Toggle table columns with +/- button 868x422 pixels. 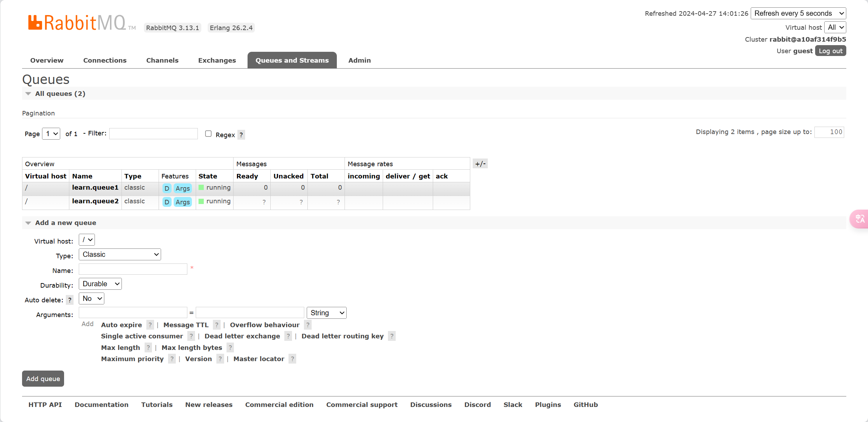tap(480, 164)
